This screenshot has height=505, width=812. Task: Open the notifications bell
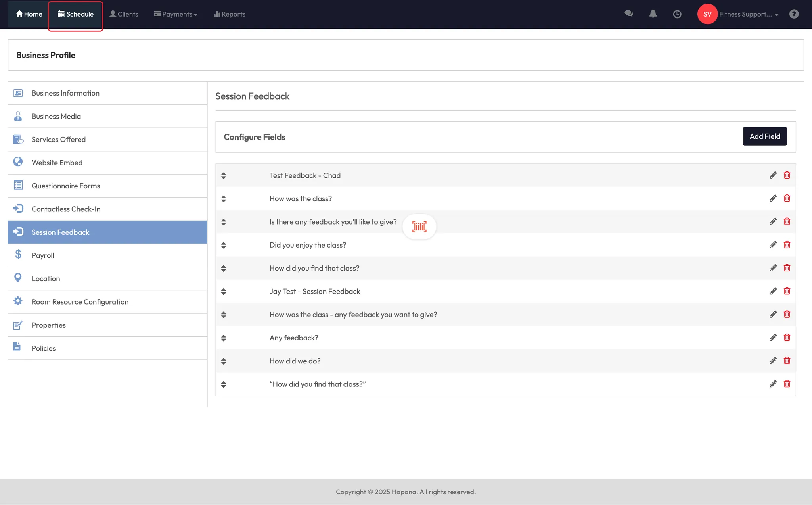653,14
